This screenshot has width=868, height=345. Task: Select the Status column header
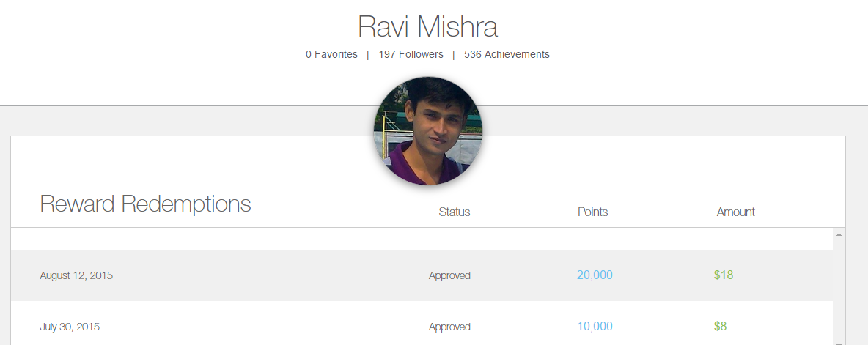pos(455,212)
